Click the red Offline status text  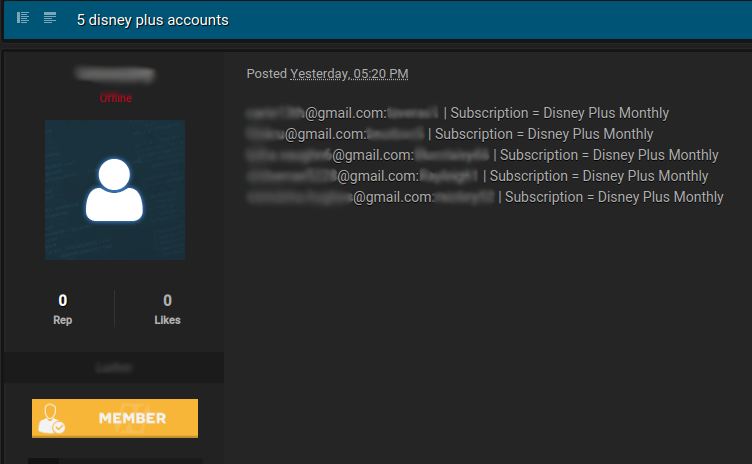click(116, 98)
